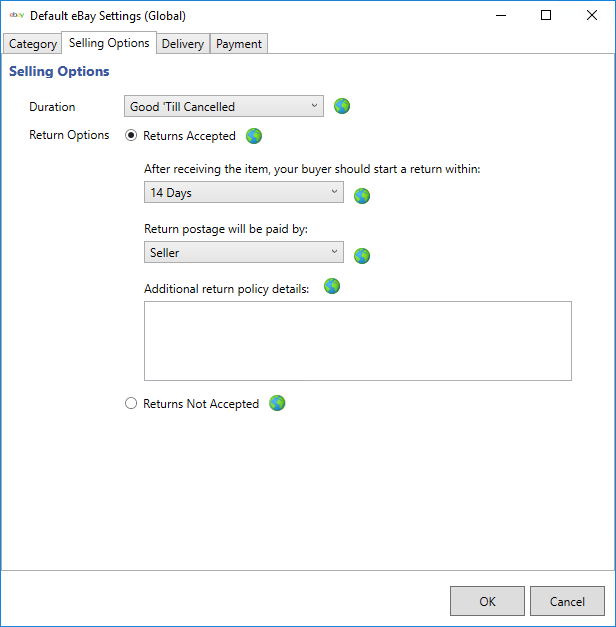Open the return postage Seller dropdown
Screen dimensions: 616x627
[x=243, y=252]
